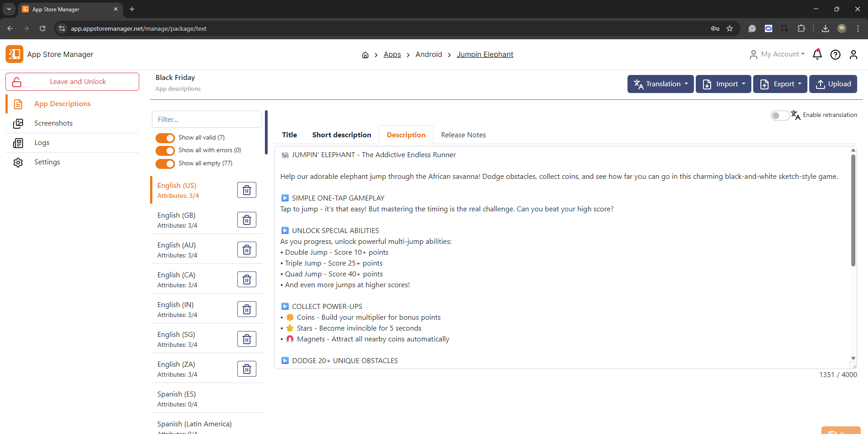Expand the Export dropdown menu
The width and height of the screenshot is (868, 434).
click(780, 84)
